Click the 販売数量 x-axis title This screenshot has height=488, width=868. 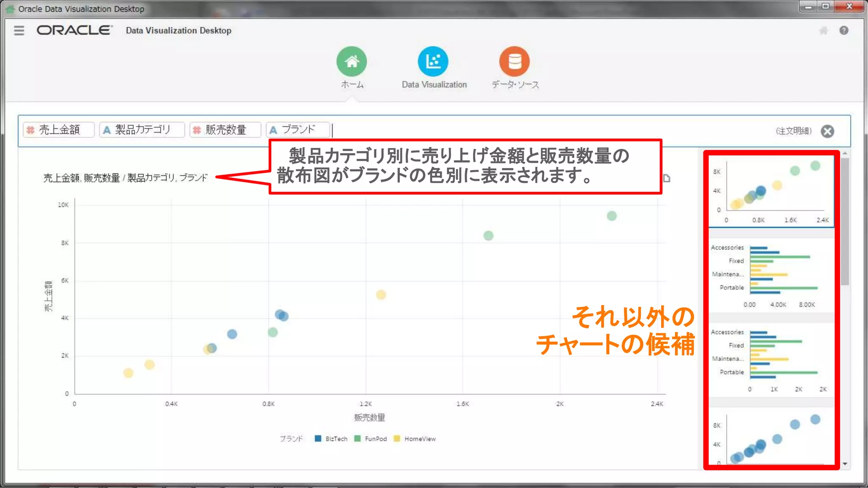coord(370,418)
